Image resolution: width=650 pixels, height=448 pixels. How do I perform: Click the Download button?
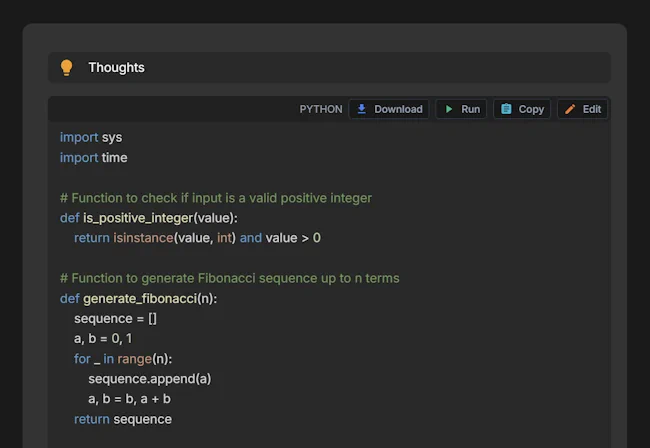(389, 109)
